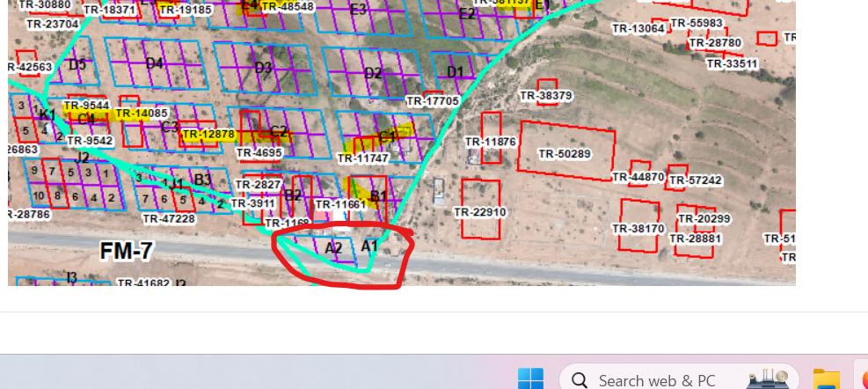Click parcel label TR-17705

433,101
